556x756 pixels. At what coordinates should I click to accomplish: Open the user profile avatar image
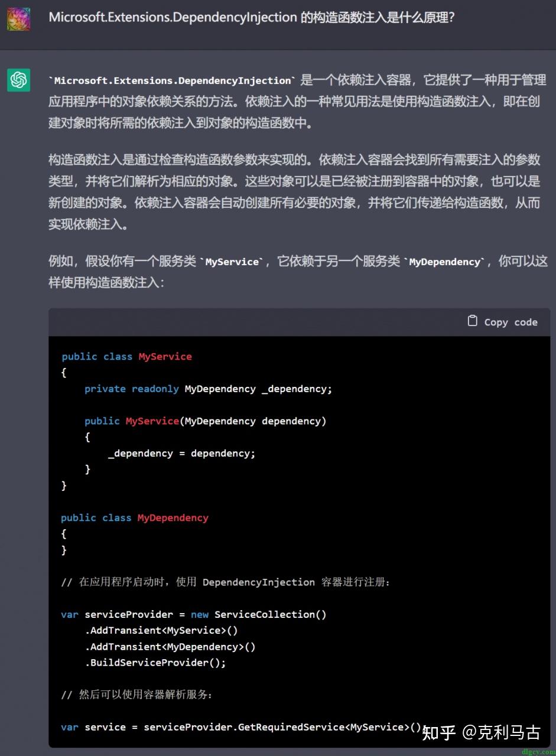click(18, 18)
